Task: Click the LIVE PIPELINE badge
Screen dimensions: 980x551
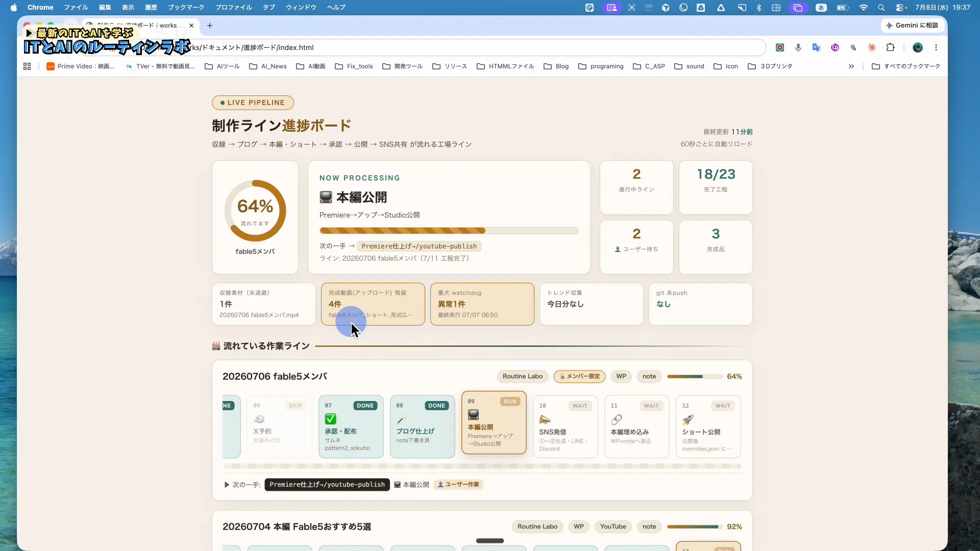Action: coord(253,103)
